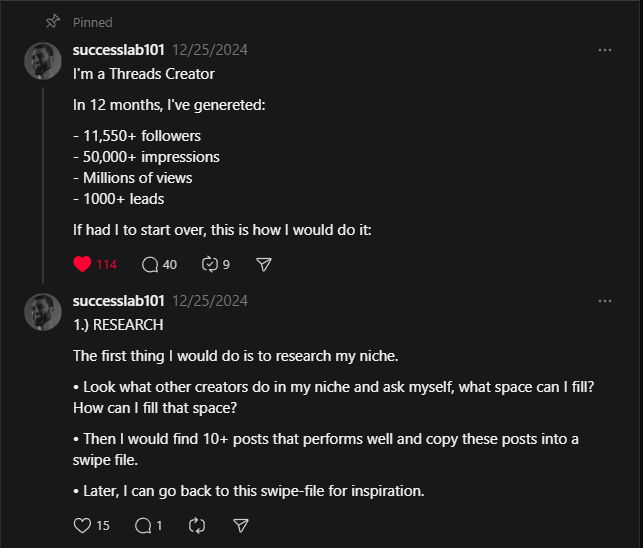Unlike the first post with 114 likes
This screenshot has width=643, height=548.
point(82,265)
